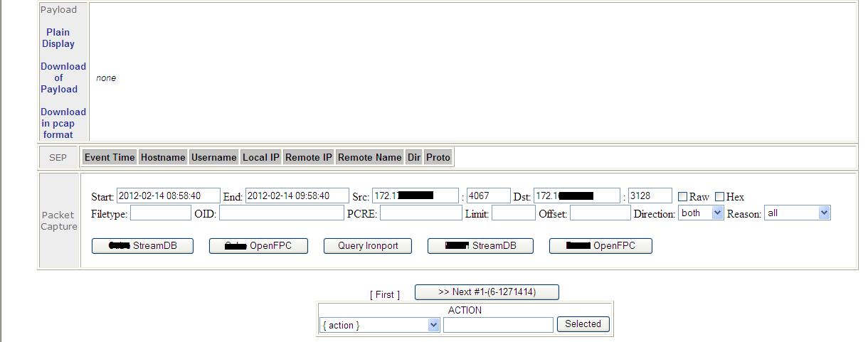This screenshot has width=868, height=342.
Task: Click the Filetype text box
Action: pos(161,213)
